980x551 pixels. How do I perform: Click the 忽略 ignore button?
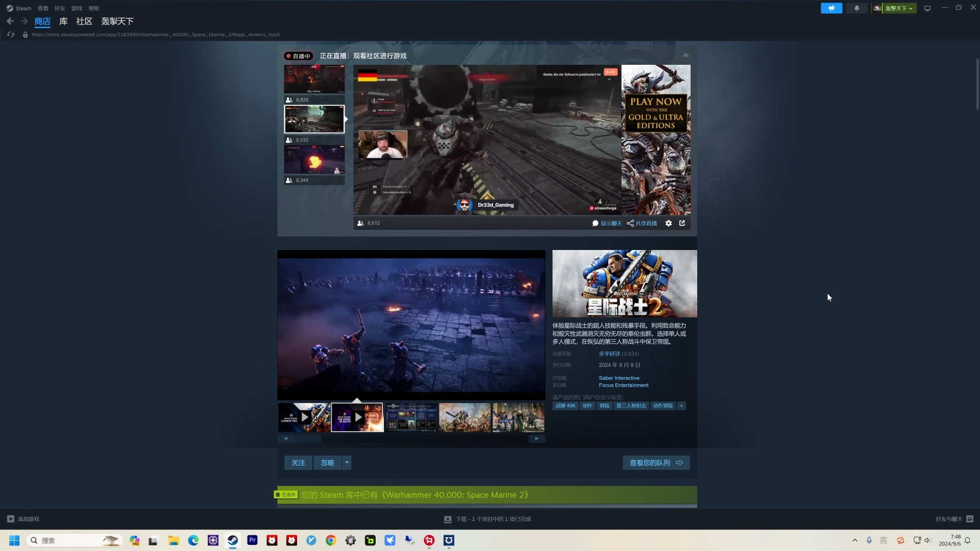click(328, 463)
